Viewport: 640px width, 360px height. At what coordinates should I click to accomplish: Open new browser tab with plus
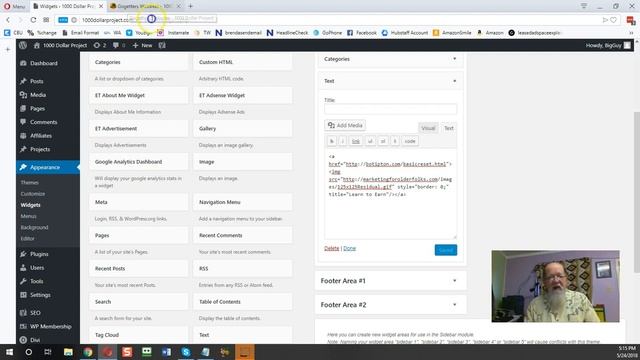pyautogui.click(x=190, y=6)
